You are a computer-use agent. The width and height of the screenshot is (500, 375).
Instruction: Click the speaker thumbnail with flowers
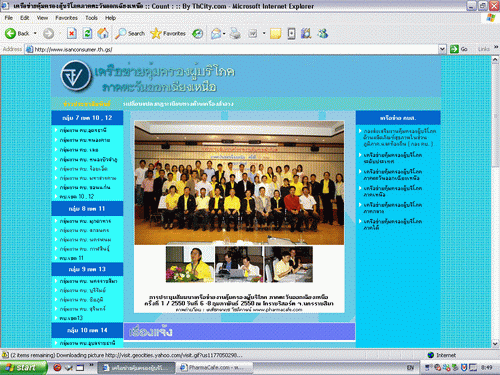(x=190, y=264)
